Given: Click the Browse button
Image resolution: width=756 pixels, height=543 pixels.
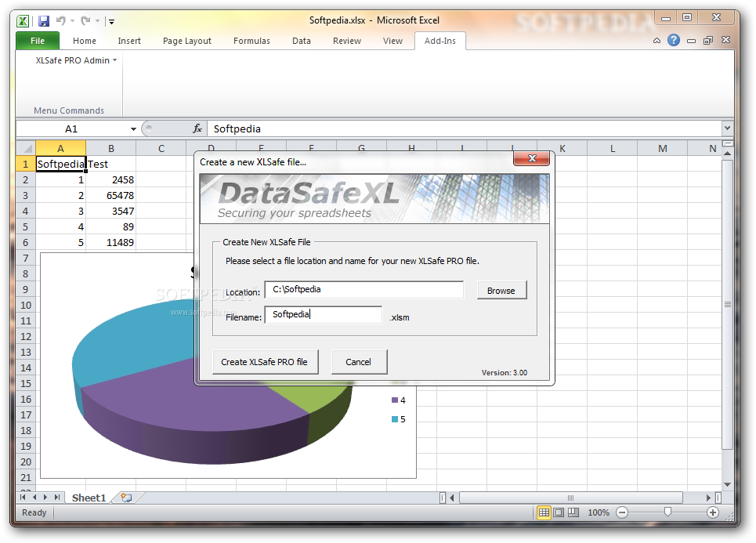Looking at the screenshot, I should [x=501, y=291].
